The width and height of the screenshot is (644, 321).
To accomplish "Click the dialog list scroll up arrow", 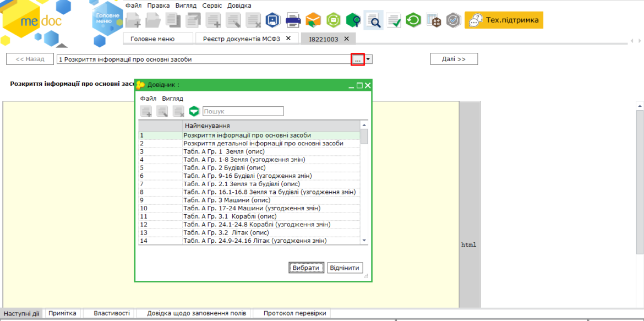I will (x=364, y=124).
